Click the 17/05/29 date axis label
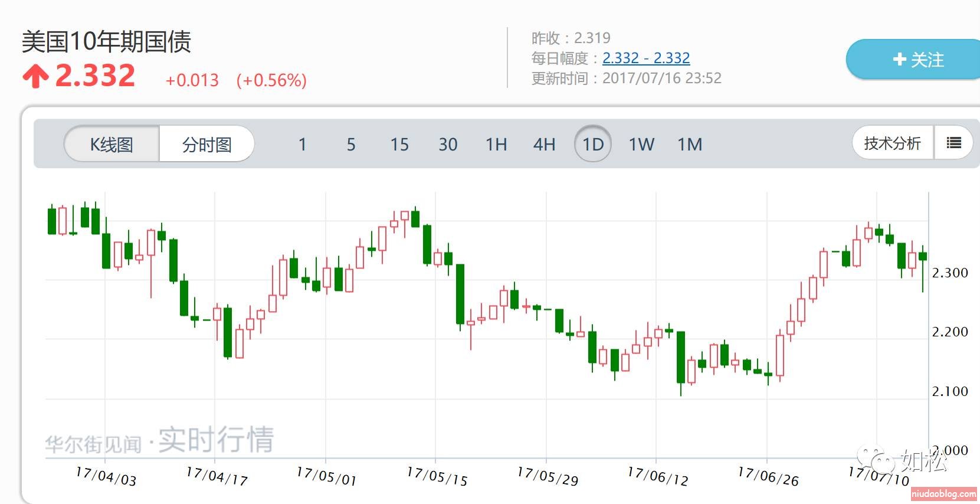This screenshot has height=504, width=980. (548, 476)
